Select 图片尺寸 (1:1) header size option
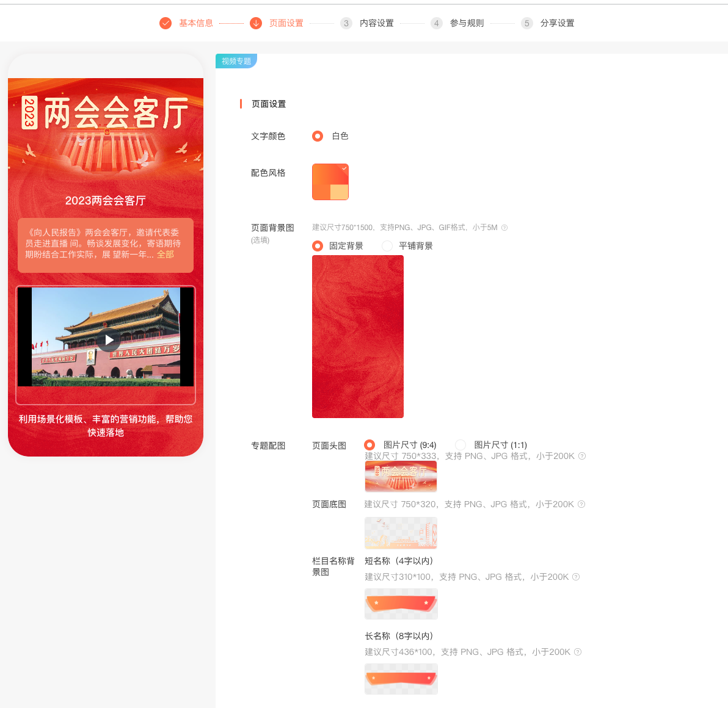Screen dimensions: 728x708 pyautogui.click(x=460, y=445)
